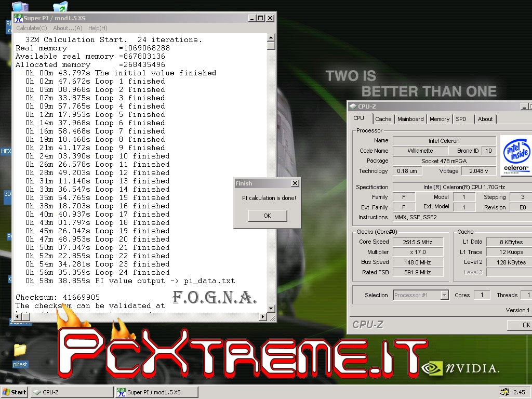Switch to the Cache tab
This screenshot has height=399, width=532.
coord(383,119)
